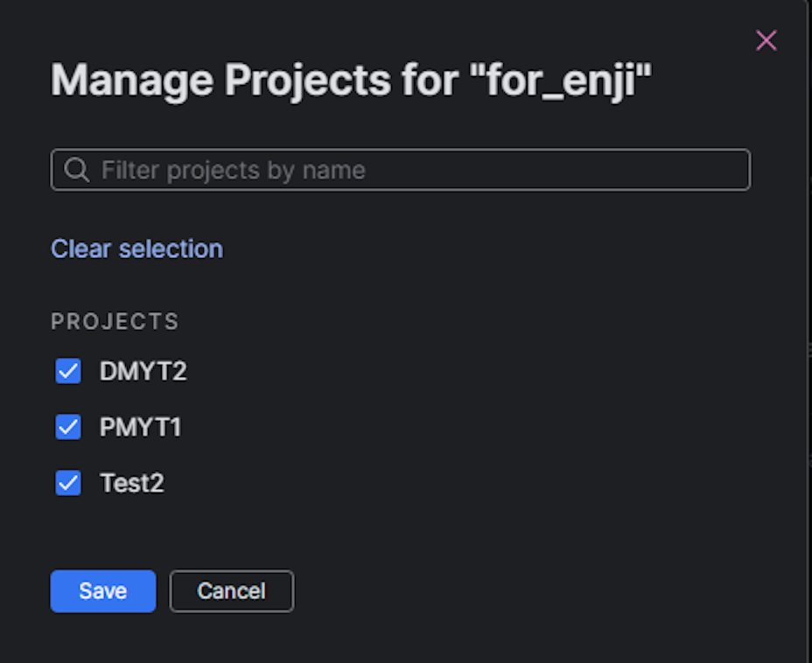
Task: Save the project selection
Action: click(103, 591)
